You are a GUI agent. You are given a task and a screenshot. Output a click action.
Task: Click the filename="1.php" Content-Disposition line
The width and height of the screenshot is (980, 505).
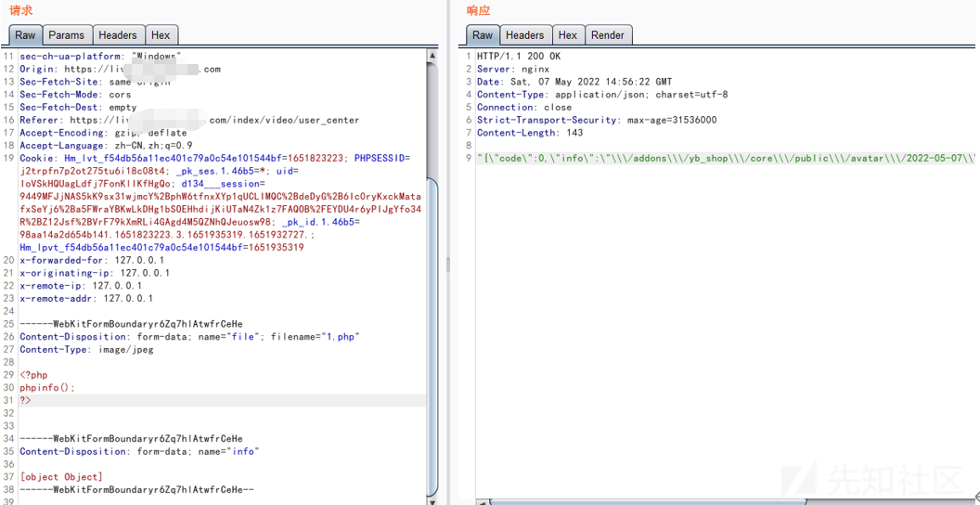tap(190, 337)
